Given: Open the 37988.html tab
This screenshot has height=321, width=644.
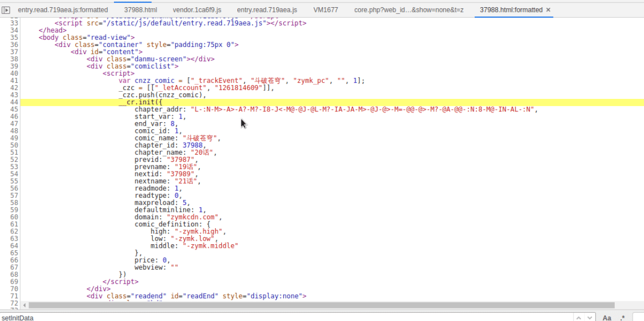Looking at the screenshot, I should (140, 10).
